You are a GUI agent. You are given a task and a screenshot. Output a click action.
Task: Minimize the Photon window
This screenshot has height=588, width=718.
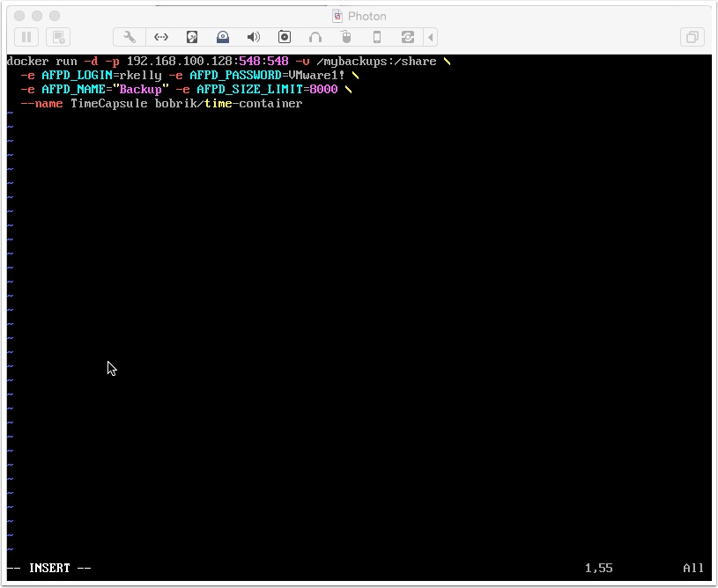[x=37, y=16]
